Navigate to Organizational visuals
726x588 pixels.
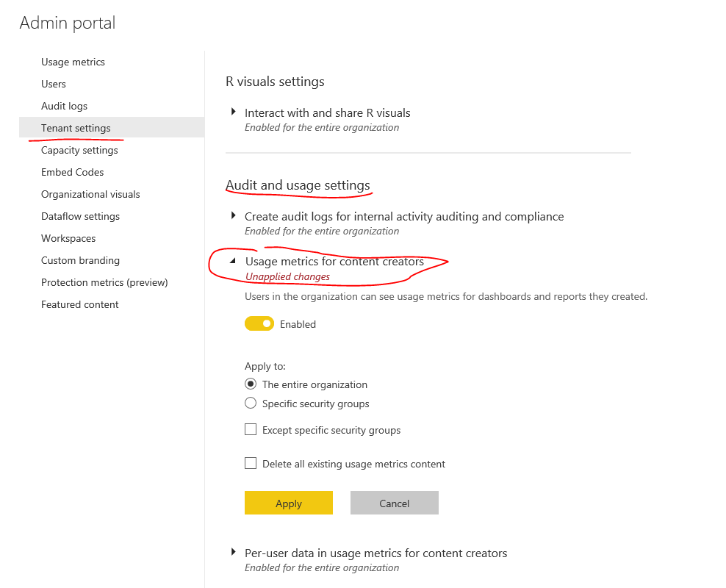(x=90, y=195)
